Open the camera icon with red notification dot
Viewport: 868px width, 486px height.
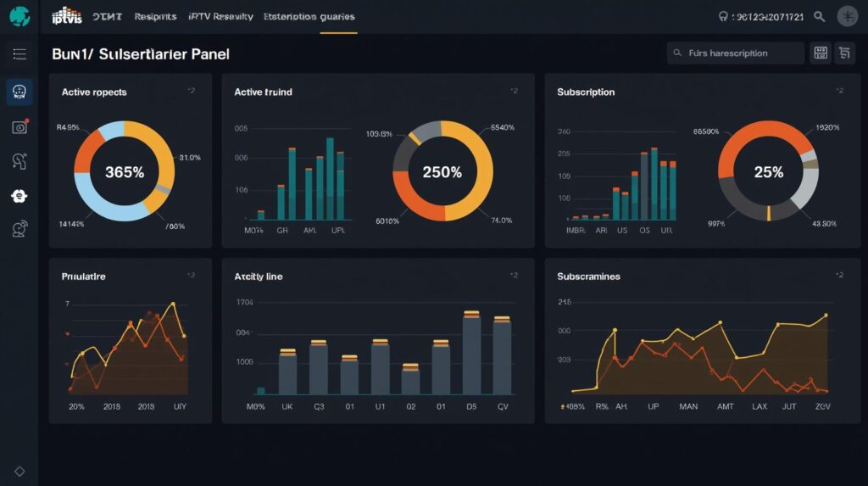click(x=19, y=127)
